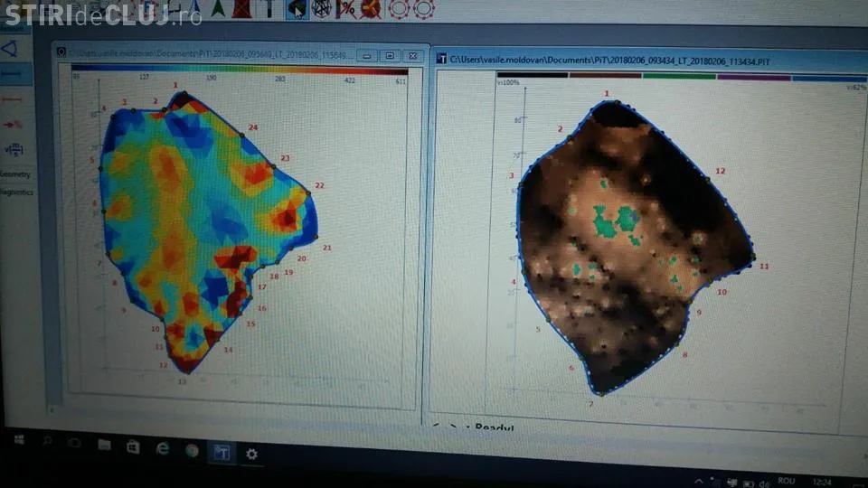Choose the red line tool in left sidebar
868x488 pixels.
[12, 99]
